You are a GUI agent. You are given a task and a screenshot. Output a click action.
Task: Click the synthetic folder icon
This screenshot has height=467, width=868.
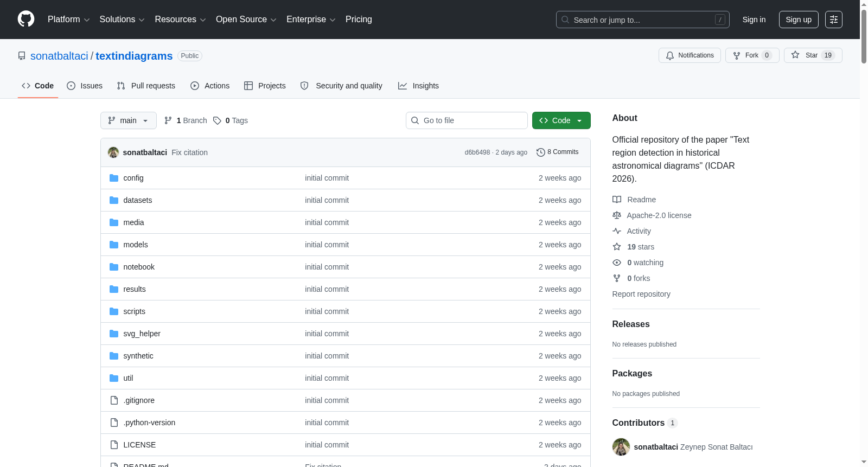114,356
